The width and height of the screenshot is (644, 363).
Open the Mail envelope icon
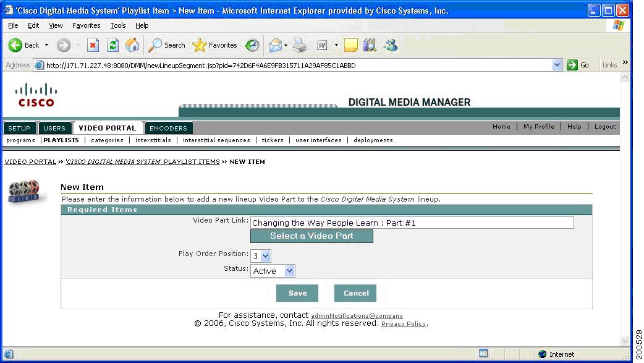click(x=274, y=45)
